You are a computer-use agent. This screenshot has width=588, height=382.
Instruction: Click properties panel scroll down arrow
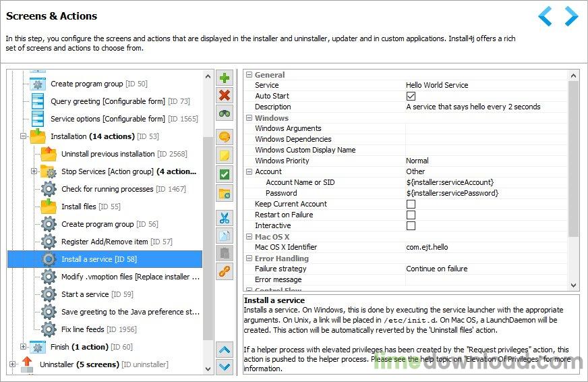pyautogui.click(x=573, y=285)
